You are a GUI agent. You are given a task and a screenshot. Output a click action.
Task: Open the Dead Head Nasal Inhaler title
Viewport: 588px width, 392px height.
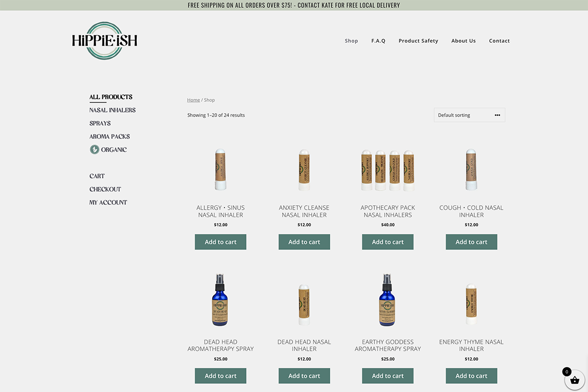pyautogui.click(x=304, y=345)
